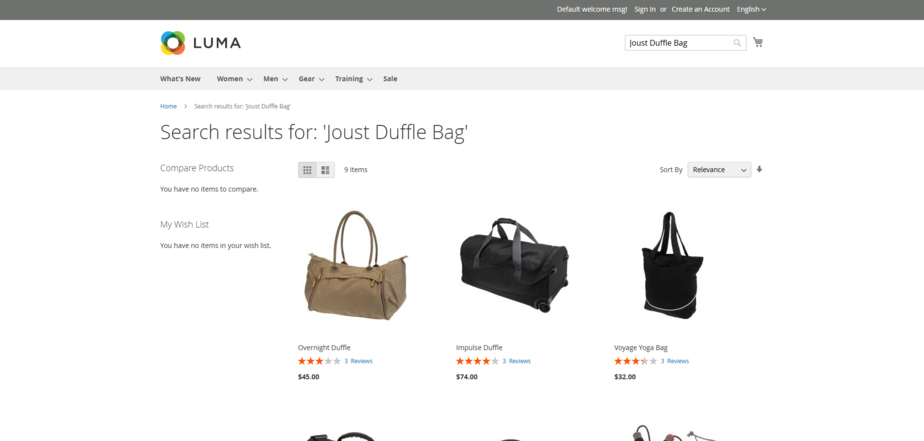Click Create an Account link
The height and width of the screenshot is (441, 924).
coord(700,9)
